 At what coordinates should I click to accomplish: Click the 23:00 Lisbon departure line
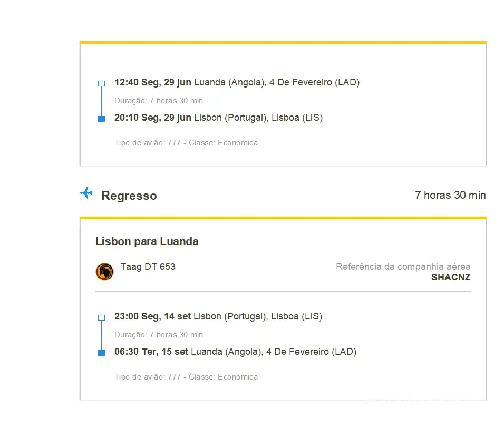(x=218, y=316)
